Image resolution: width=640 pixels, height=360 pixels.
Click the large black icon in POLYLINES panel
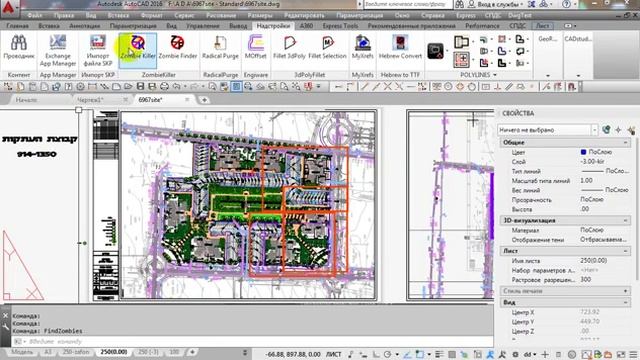(x=436, y=51)
